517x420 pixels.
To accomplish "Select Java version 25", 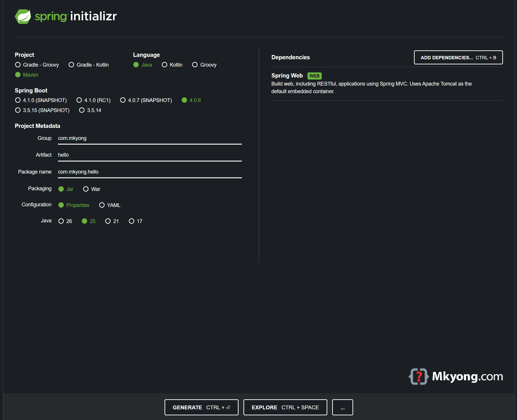I will [x=89, y=221].
